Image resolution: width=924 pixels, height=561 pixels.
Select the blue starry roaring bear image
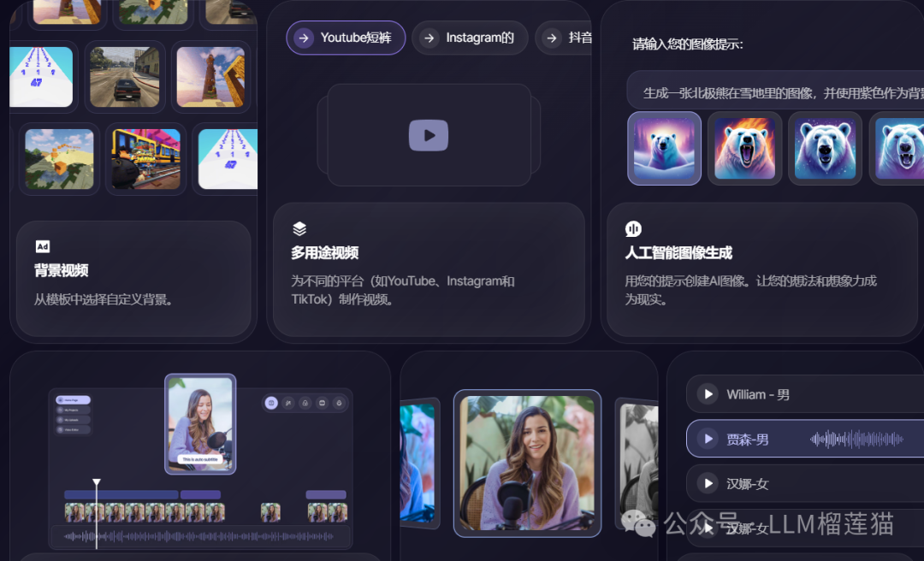825,149
